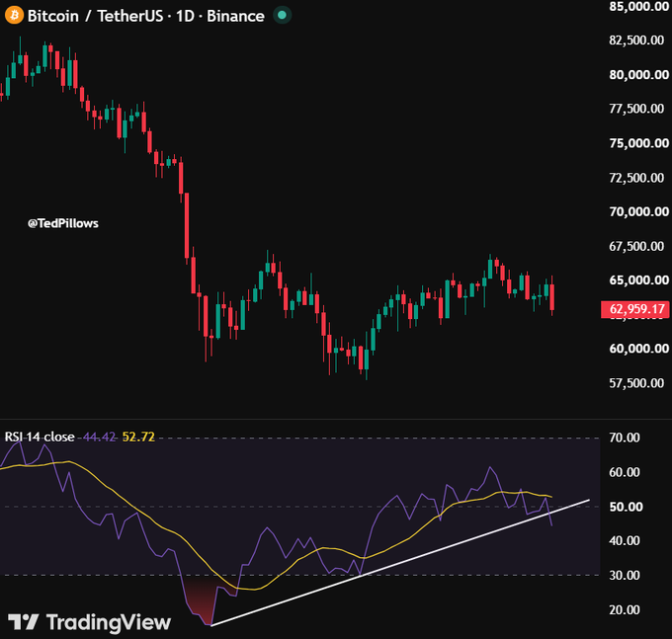Click the green market status dot
The width and height of the screenshot is (672, 639).
[x=282, y=16]
